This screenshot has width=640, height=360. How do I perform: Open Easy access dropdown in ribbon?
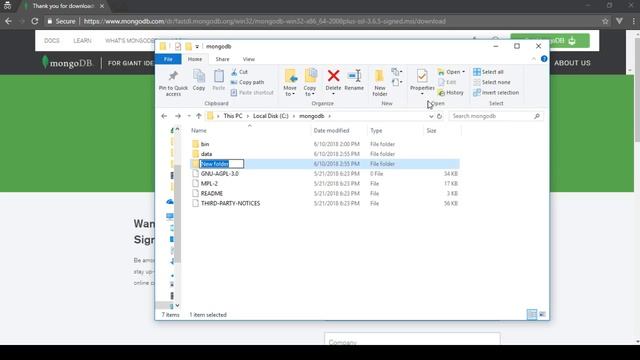(396, 83)
